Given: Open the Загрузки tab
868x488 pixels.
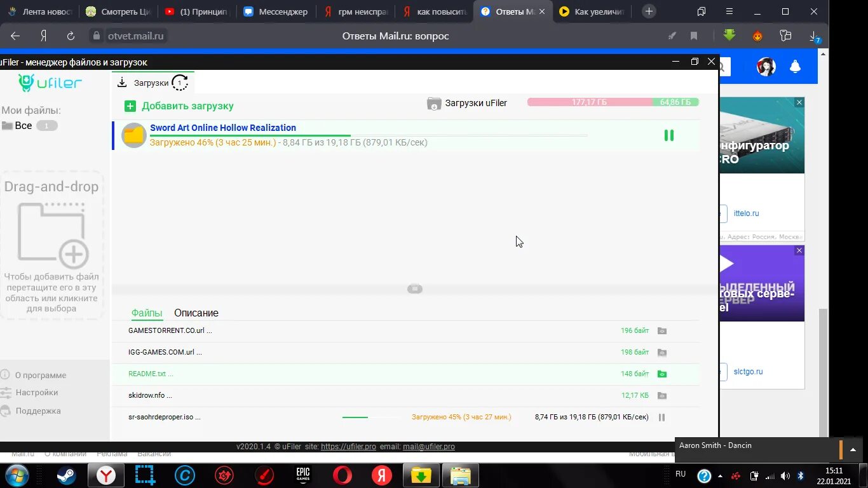Looking at the screenshot, I should 153,83.
